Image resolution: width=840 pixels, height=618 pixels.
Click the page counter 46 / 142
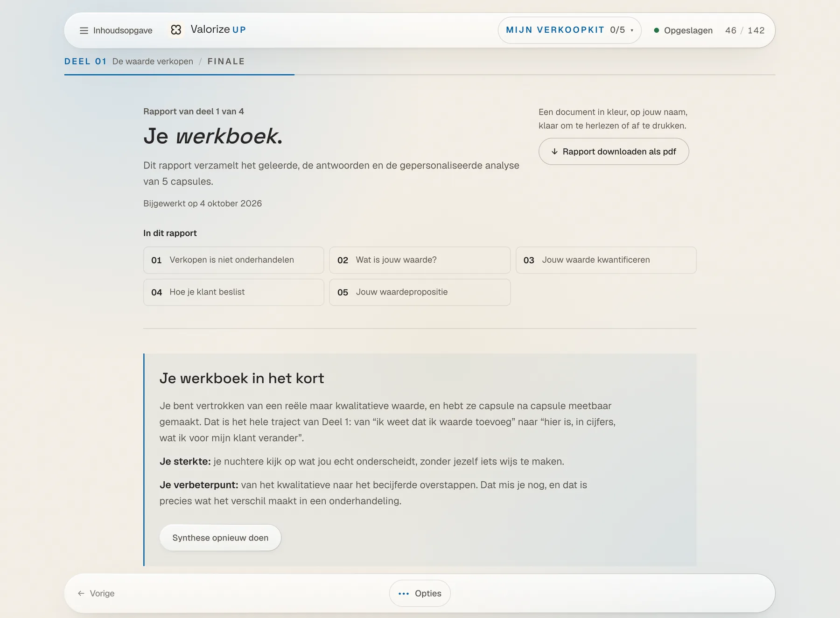(745, 30)
